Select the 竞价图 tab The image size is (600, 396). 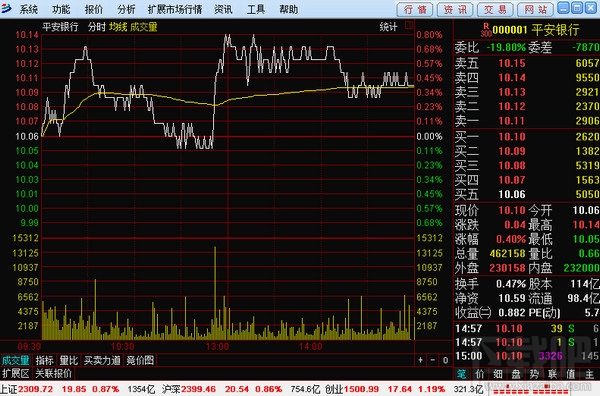140,360
